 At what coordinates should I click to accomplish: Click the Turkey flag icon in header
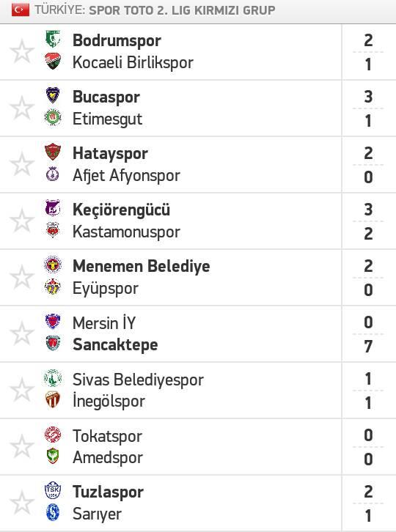[21, 10]
